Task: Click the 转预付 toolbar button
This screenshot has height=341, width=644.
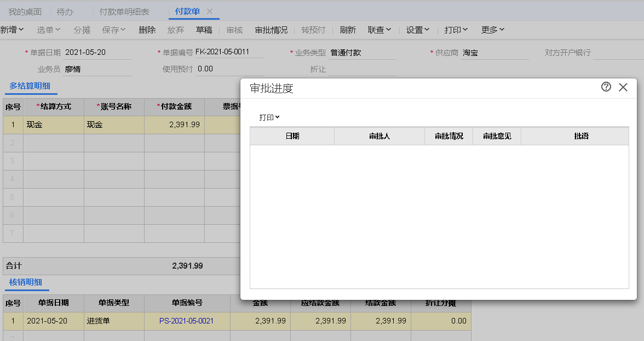Action: pyautogui.click(x=313, y=30)
